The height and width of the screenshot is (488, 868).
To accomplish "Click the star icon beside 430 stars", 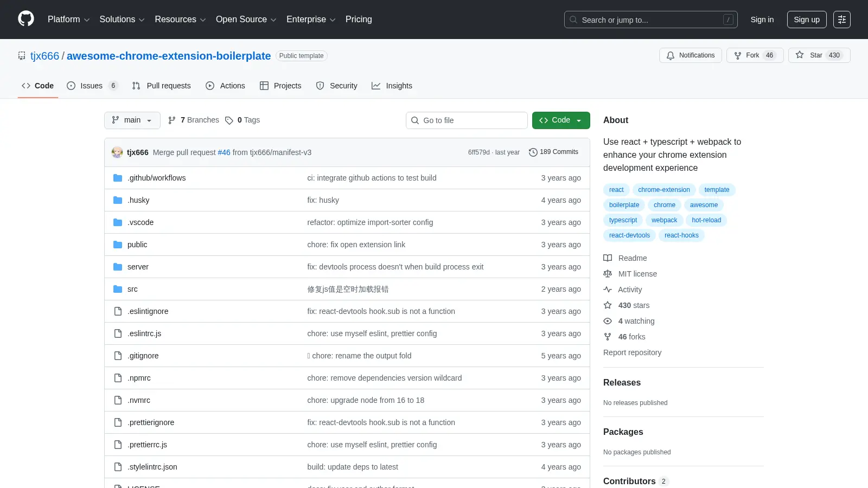I will coord(608,305).
